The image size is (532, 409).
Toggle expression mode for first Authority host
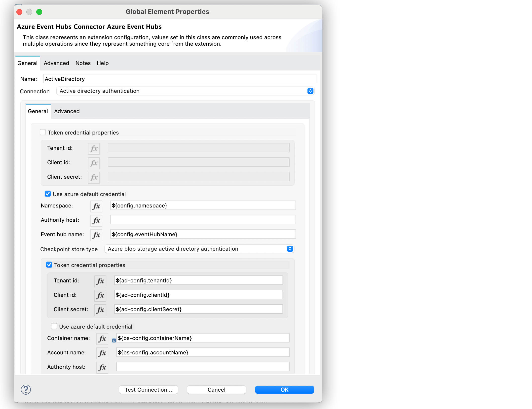[96, 221]
